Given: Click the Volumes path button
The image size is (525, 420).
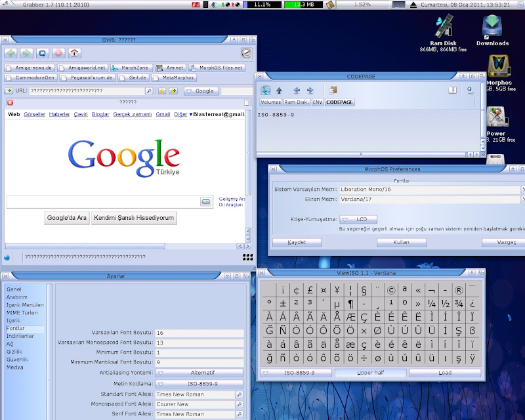Looking at the screenshot, I should 270,102.
